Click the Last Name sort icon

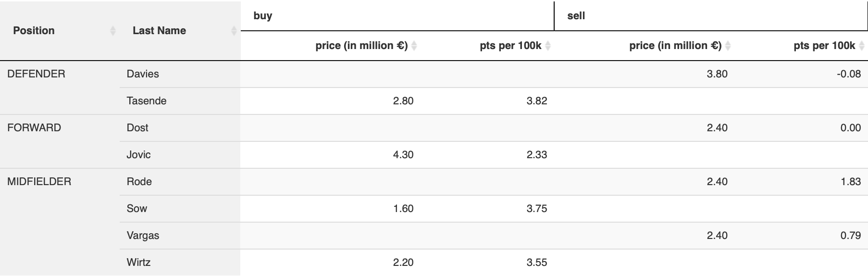[x=234, y=31]
